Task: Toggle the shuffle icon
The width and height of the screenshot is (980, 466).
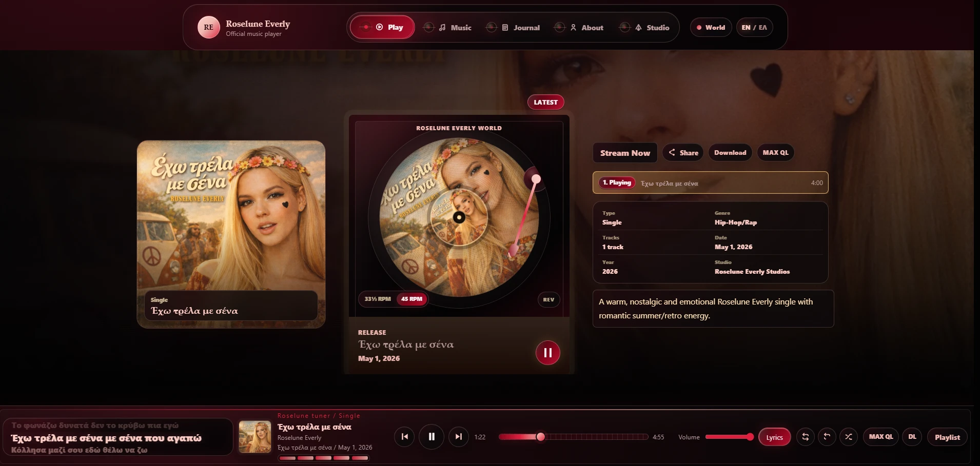Action: pyautogui.click(x=849, y=437)
